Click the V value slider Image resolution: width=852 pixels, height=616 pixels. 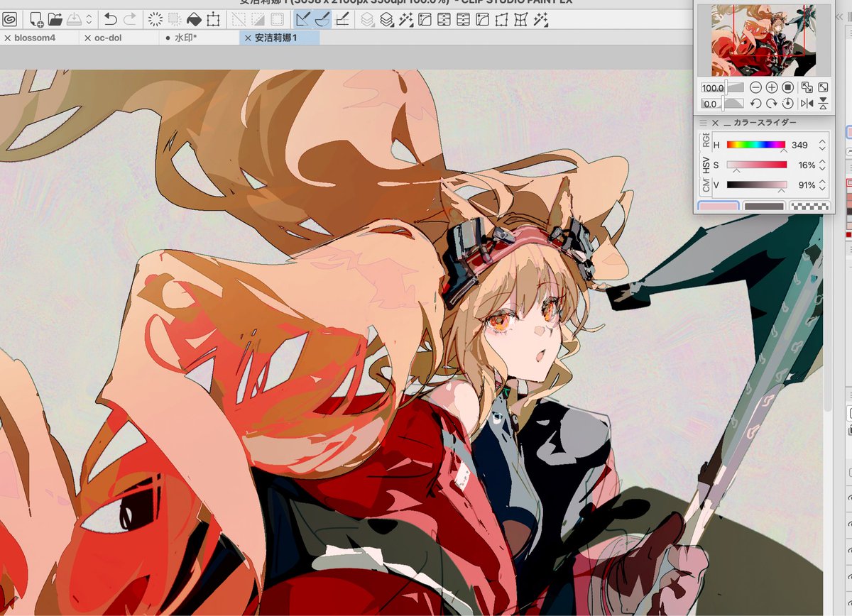point(757,185)
